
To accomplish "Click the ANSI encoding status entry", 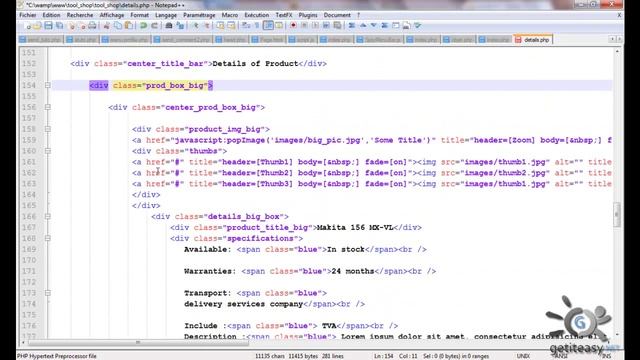I will pyautogui.click(x=560, y=356).
